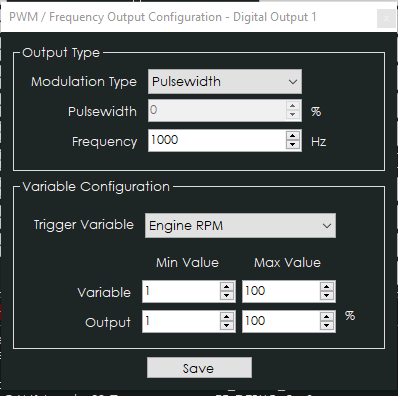Increment Output Min Value up arrow

[227, 317]
